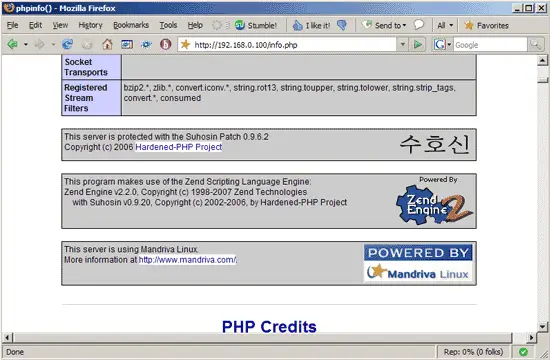Screen dimensions: 550x360
Task: Open StumbleUpon Favorites
Action: [x=486, y=25]
